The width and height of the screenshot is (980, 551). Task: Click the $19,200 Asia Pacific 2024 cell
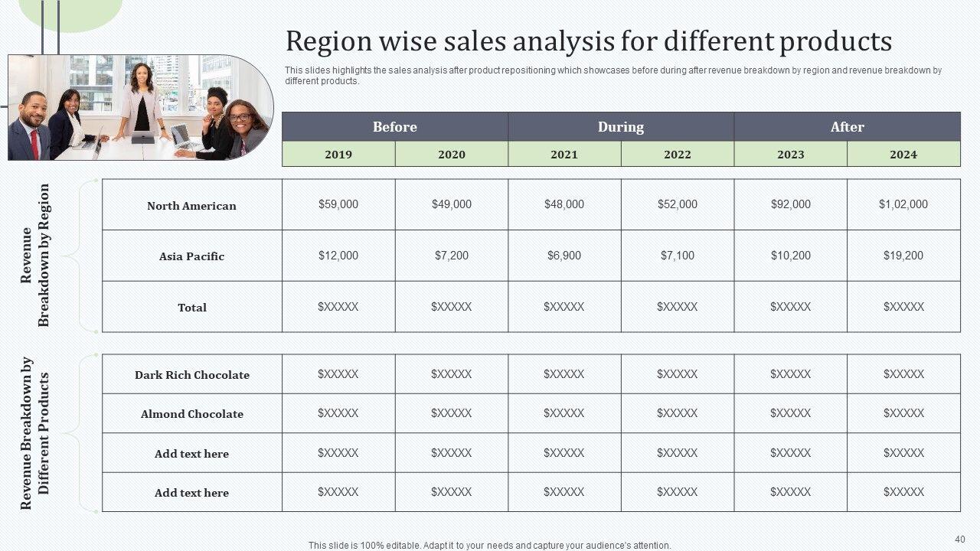[903, 256]
